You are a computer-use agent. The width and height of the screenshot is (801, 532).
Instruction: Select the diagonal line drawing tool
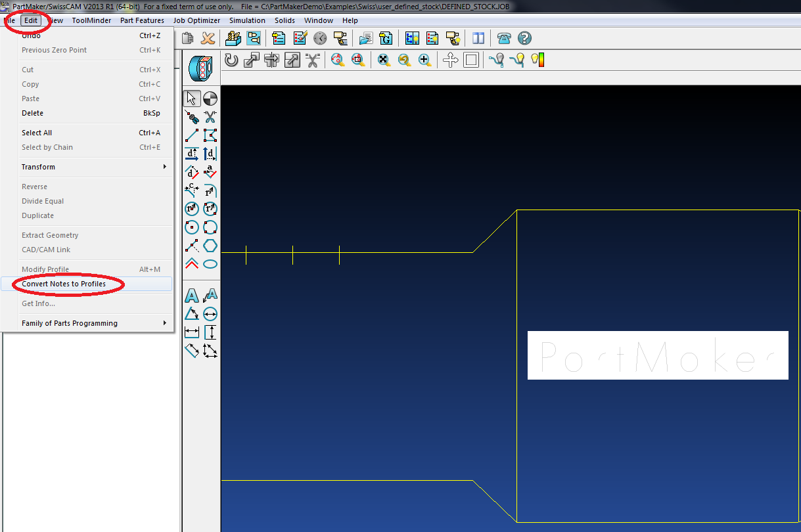coord(192,135)
